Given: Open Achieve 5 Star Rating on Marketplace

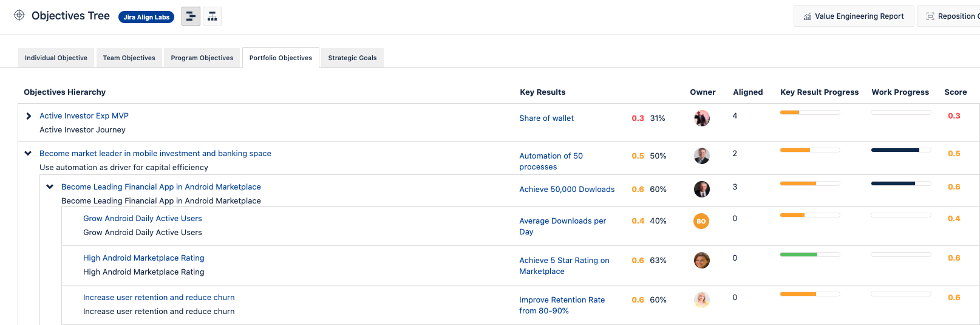Looking at the screenshot, I should (564, 265).
